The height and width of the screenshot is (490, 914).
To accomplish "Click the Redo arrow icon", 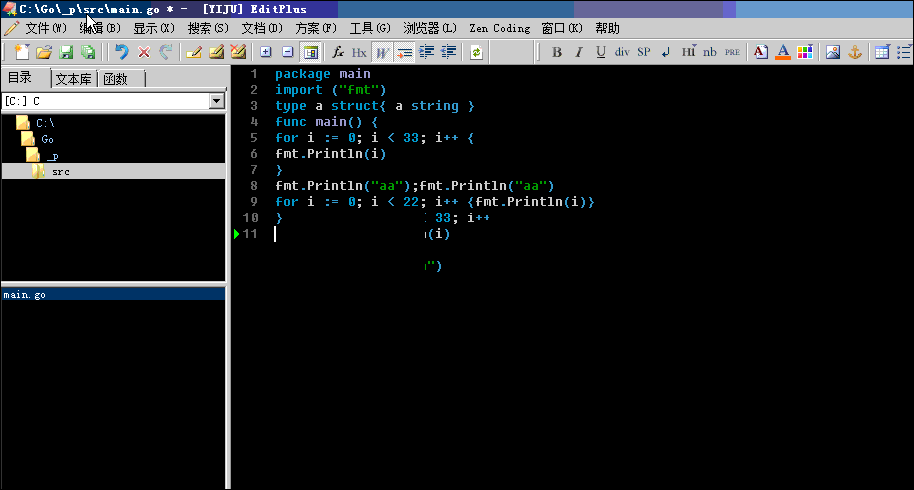I will pos(166,52).
